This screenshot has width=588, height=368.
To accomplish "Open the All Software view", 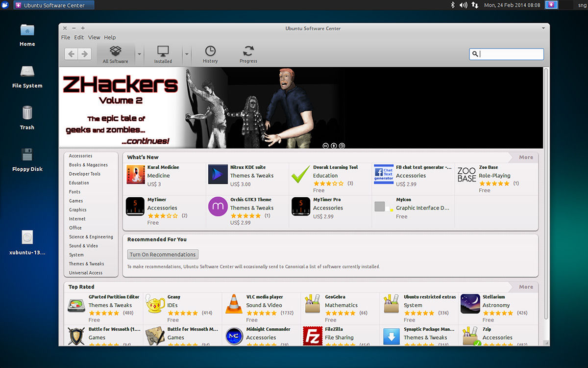I will (x=116, y=54).
